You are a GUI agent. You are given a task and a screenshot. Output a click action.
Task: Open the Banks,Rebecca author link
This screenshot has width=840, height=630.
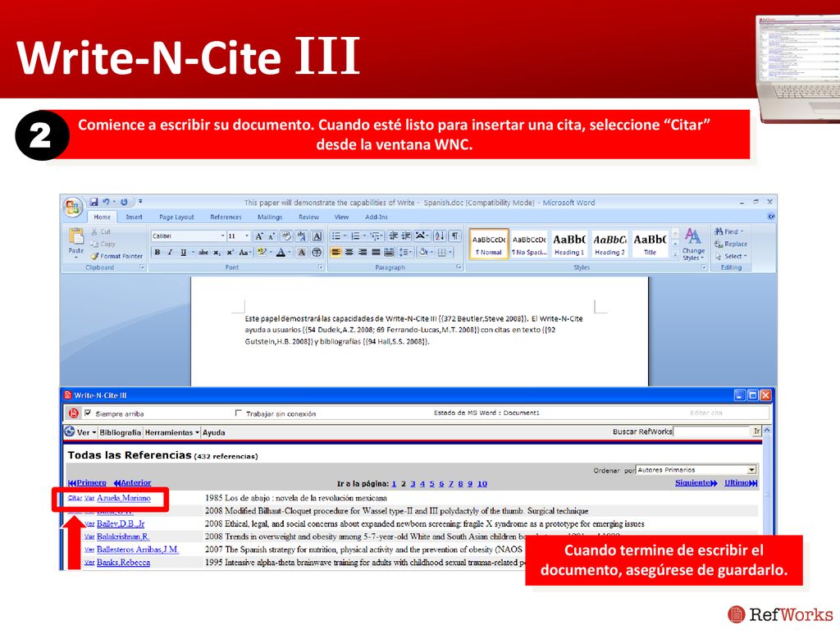coord(123,562)
